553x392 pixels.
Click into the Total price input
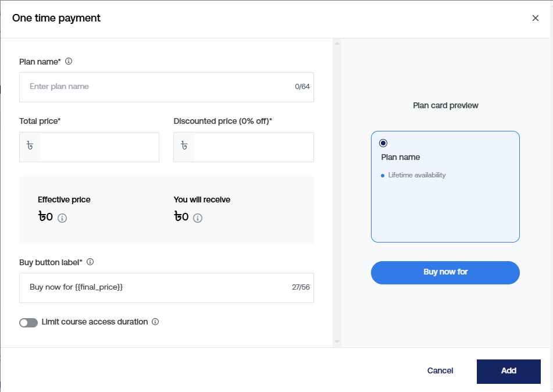click(x=99, y=147)
